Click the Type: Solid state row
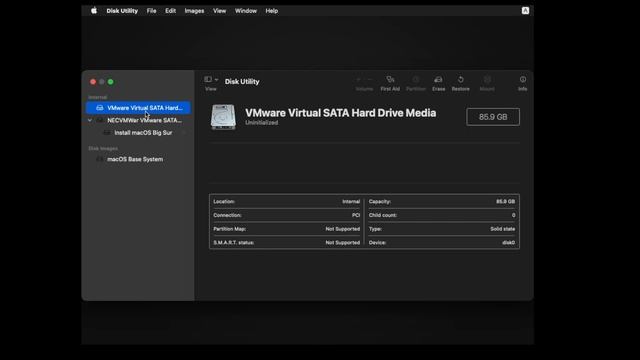This screenshot has height=360, width=640. [x=442, y=229]
